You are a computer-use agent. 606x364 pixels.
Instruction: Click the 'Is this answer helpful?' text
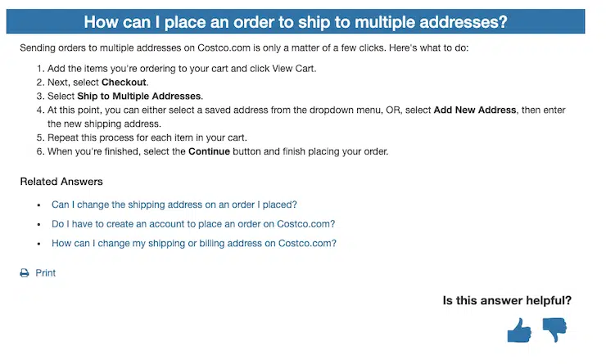(x=507, y=300)
